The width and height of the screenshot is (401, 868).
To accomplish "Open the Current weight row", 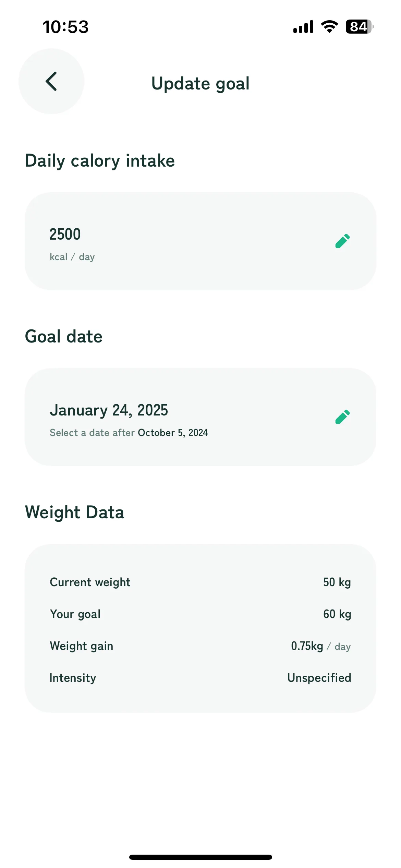I will tap(200, 582).
